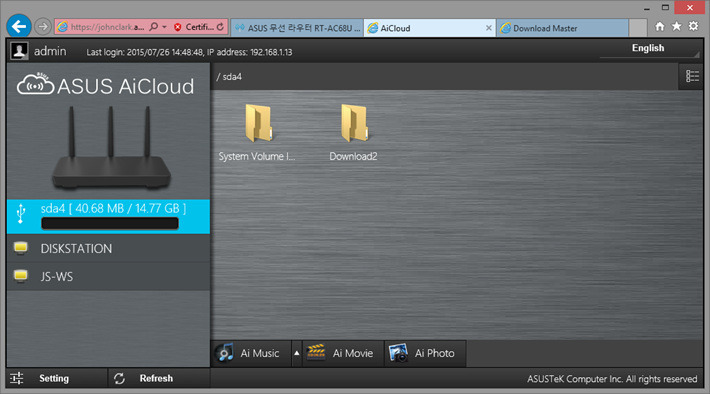This screenshot has width=710, height=394.
Task: Open Ai Photo viewer
Action: (425, 353)
